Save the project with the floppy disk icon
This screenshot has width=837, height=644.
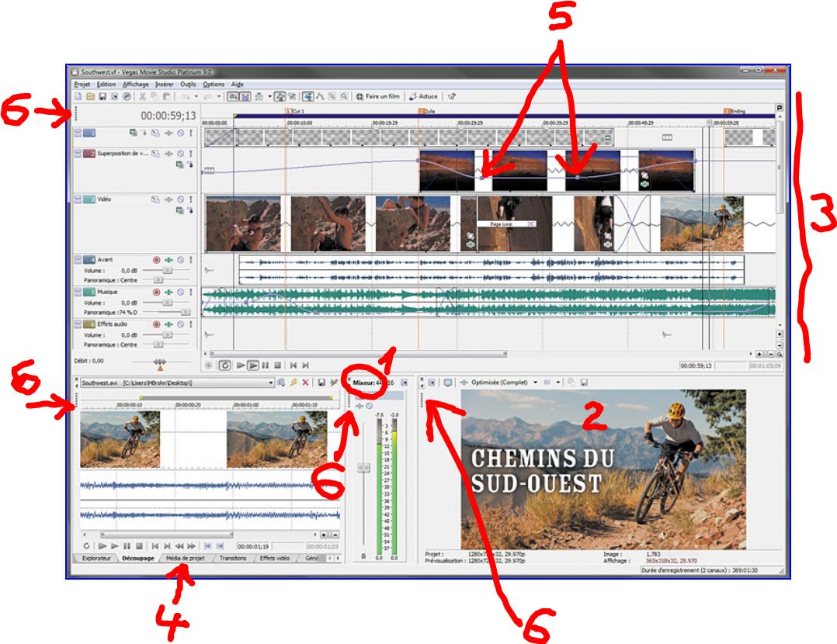pyautogui.click(x=102, y=96)
